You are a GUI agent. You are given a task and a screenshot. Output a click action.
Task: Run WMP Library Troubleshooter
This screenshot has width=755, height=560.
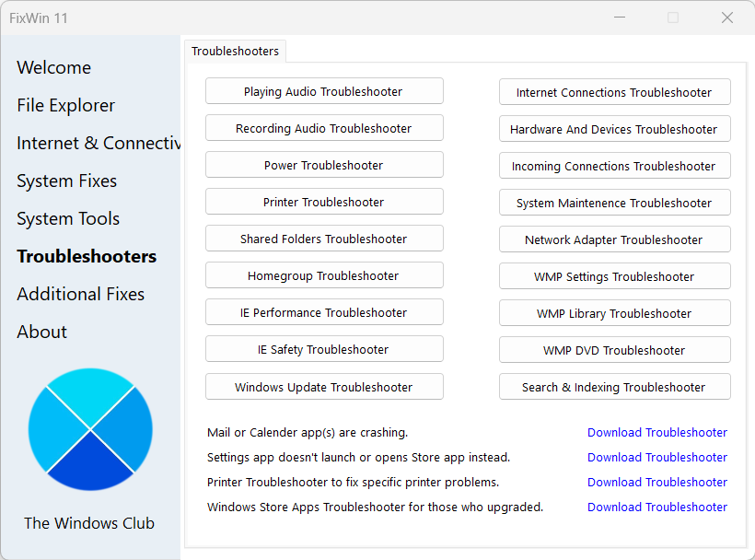pyautogui.click(x=614, y=313)
